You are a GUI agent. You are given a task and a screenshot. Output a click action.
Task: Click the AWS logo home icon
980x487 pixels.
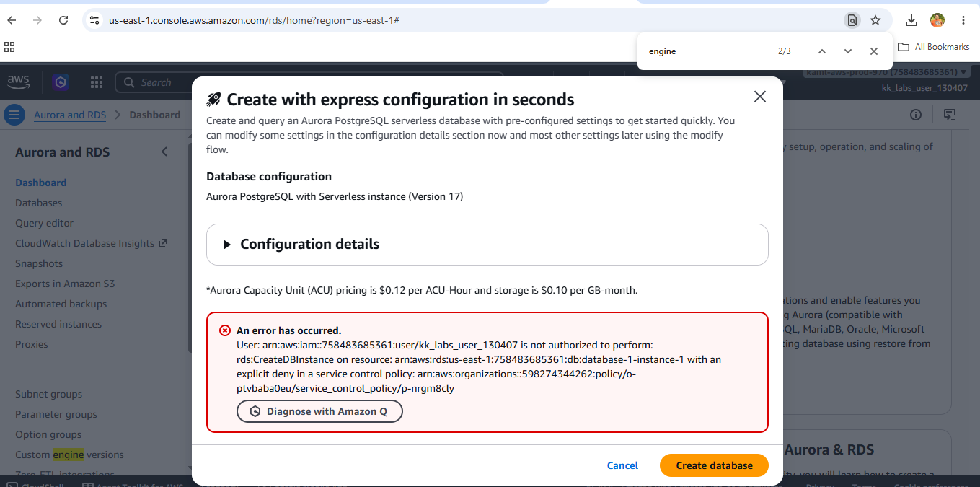(x=19, y=82)
